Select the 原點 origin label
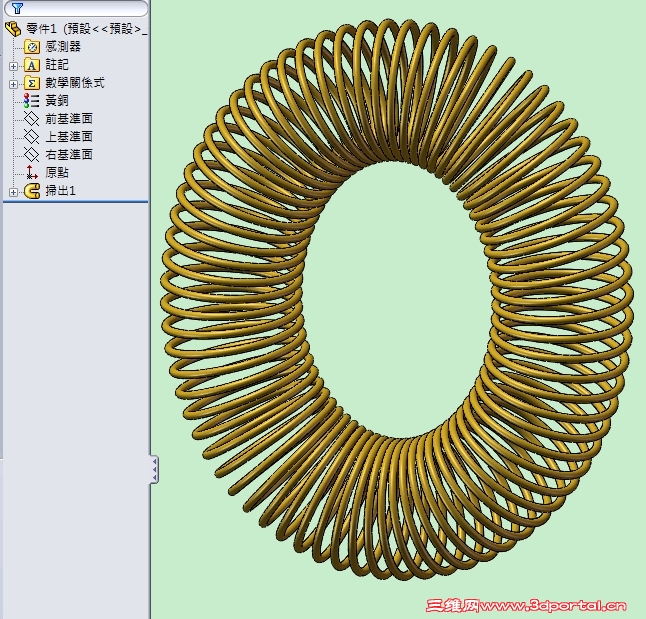Viewport: 646px width, 619px height. click(x=57, y=172)
